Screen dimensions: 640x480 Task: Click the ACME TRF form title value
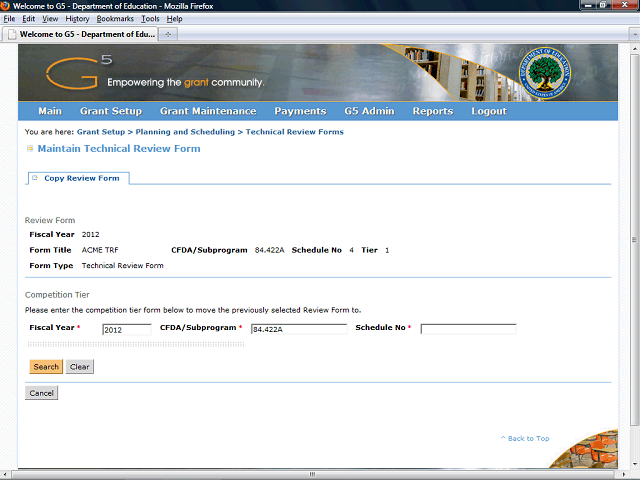100,250
